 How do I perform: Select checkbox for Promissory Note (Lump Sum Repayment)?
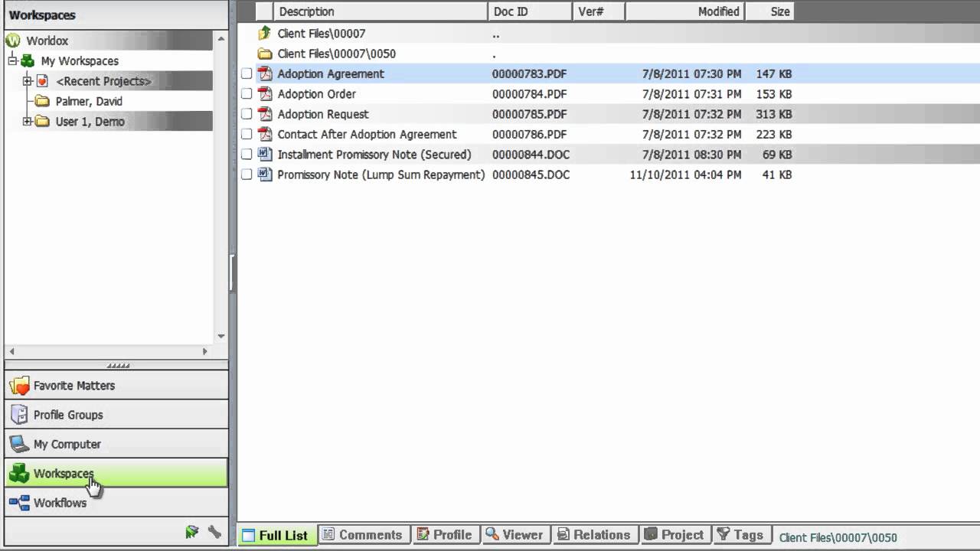pyautogui.click(x=247, y=174)
